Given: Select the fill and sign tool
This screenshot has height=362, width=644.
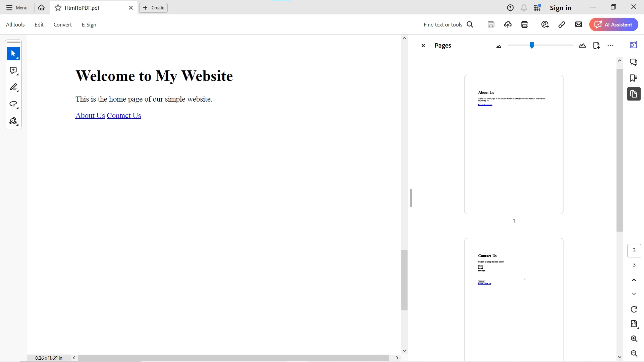Looking at the screenshot, I should click(x=13, y=121).
